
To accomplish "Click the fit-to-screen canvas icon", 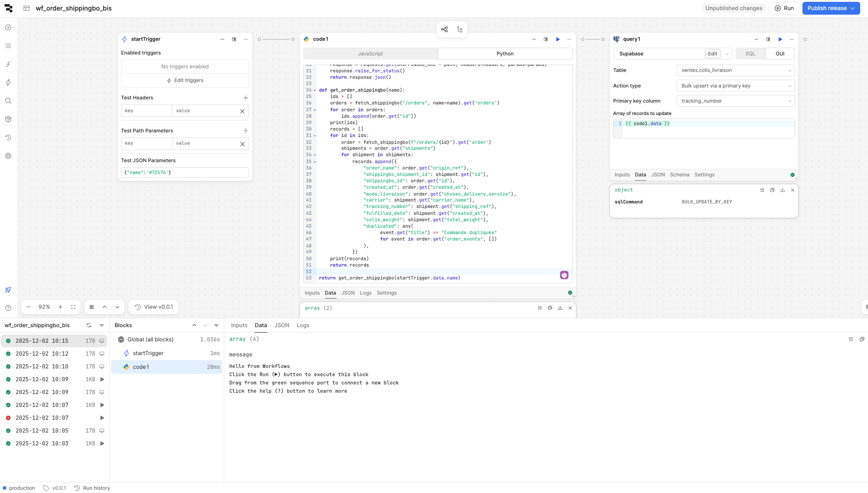I will 73,307.
